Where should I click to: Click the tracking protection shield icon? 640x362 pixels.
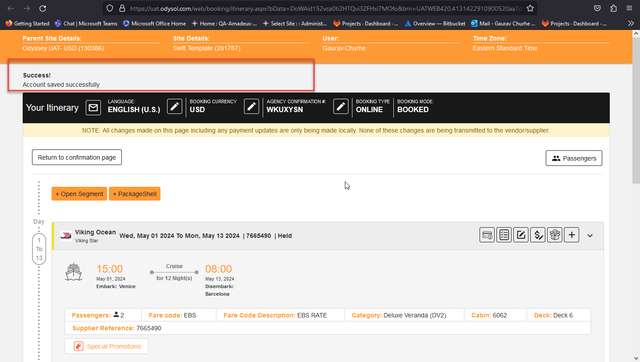click(x=109, y=8)
